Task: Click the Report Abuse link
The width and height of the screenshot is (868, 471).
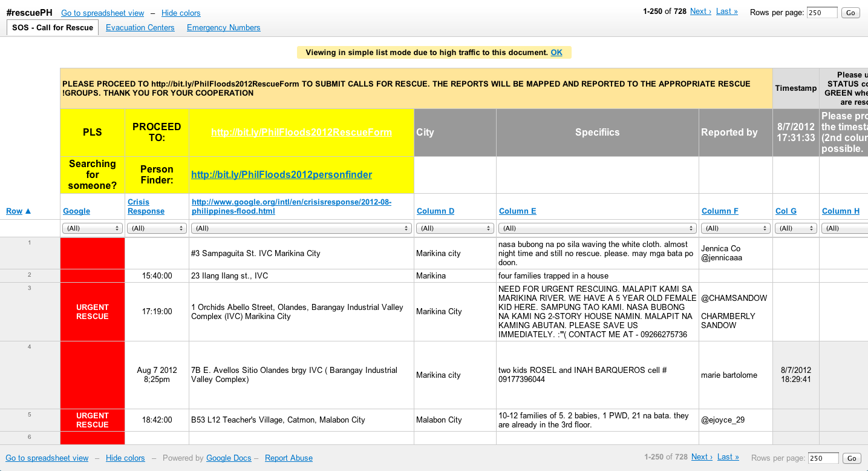Action: (x=289, y=458)
